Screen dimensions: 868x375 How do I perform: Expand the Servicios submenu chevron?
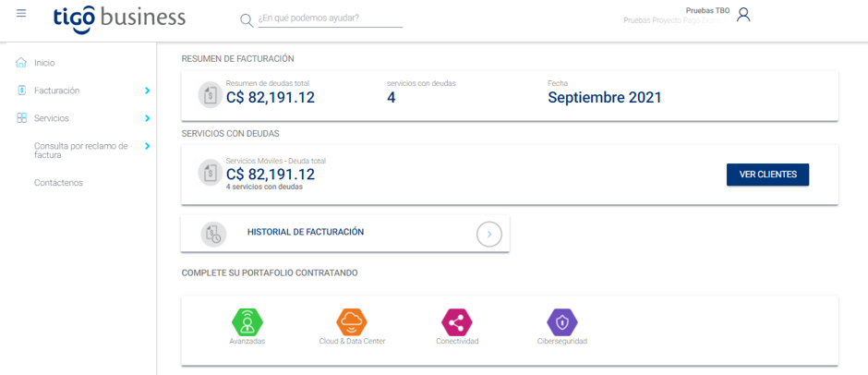click(147, 118)
